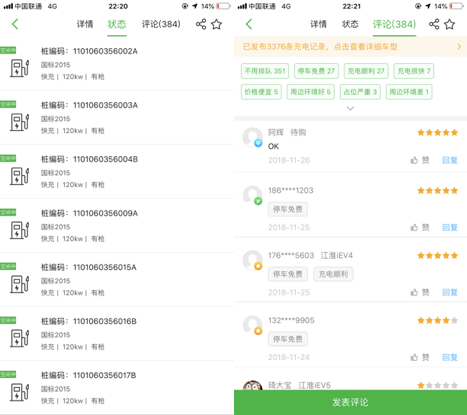The image size is (467, 415).
Task: Reply to 186****1203's comment
Action: click(450, 227)
